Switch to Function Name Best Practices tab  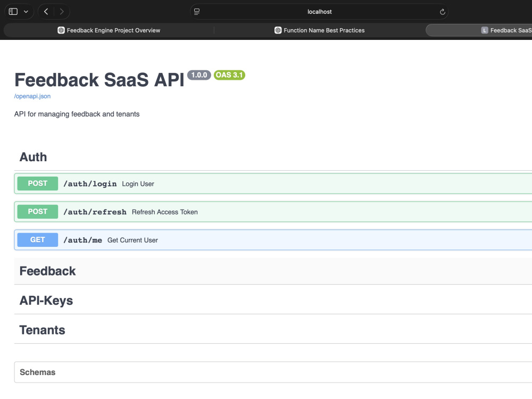click(319, 30)
